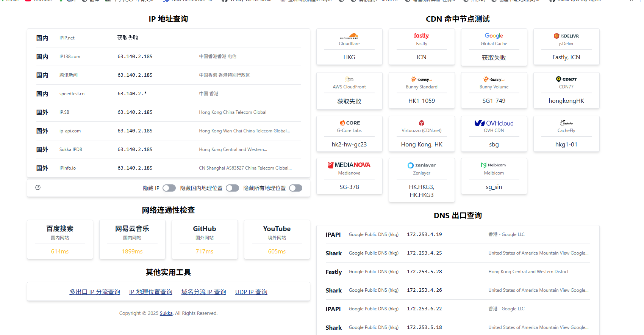Click the Medianova SG-378 value
Screen dimensions: 644x335
point(349,187)
